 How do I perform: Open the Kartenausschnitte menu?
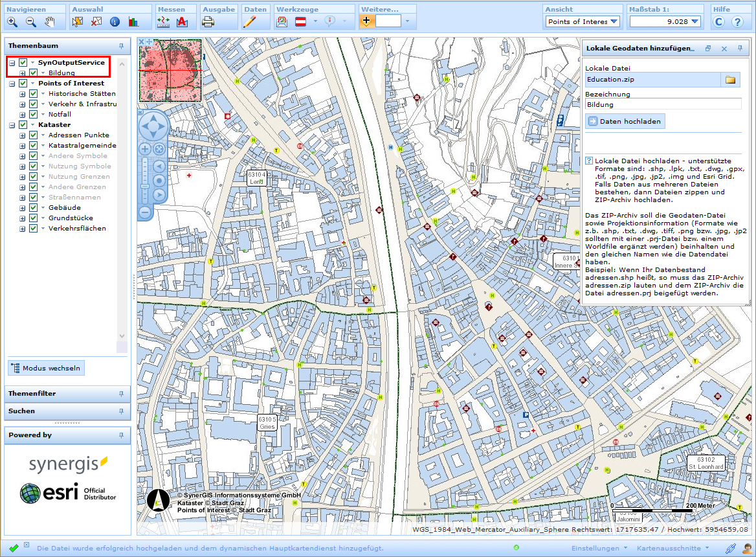click(671, 548)
